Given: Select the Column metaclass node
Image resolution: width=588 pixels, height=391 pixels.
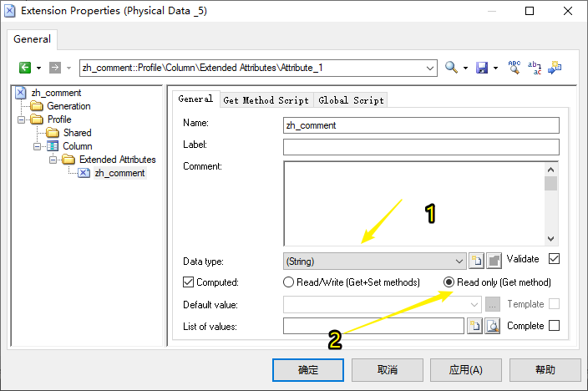Looking at the screenshot, I should click(x=77, y=146).
